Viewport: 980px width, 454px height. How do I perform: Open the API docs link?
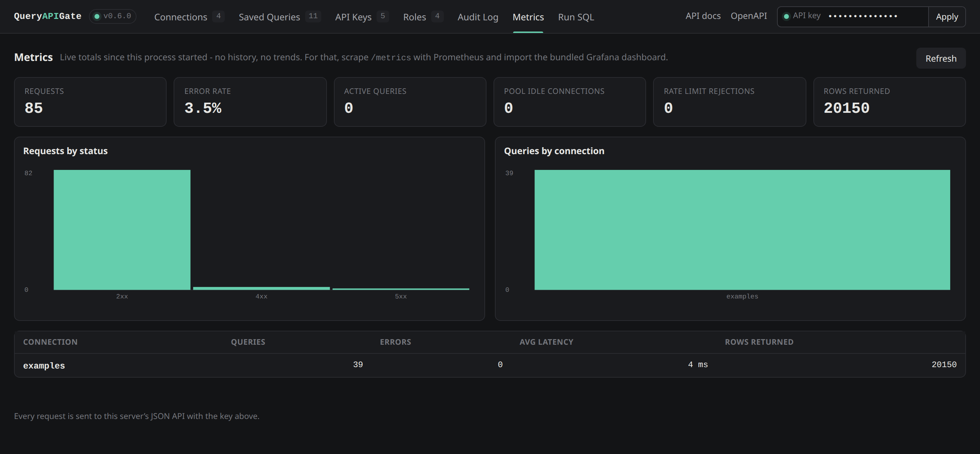703,16
